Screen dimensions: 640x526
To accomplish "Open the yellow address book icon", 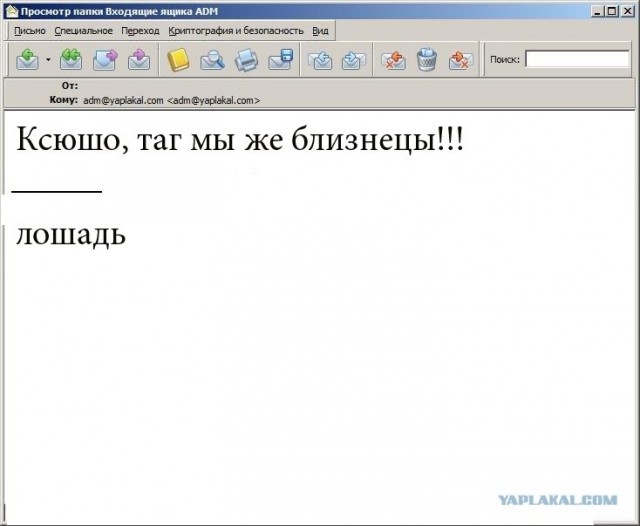I will pos(178,60).
